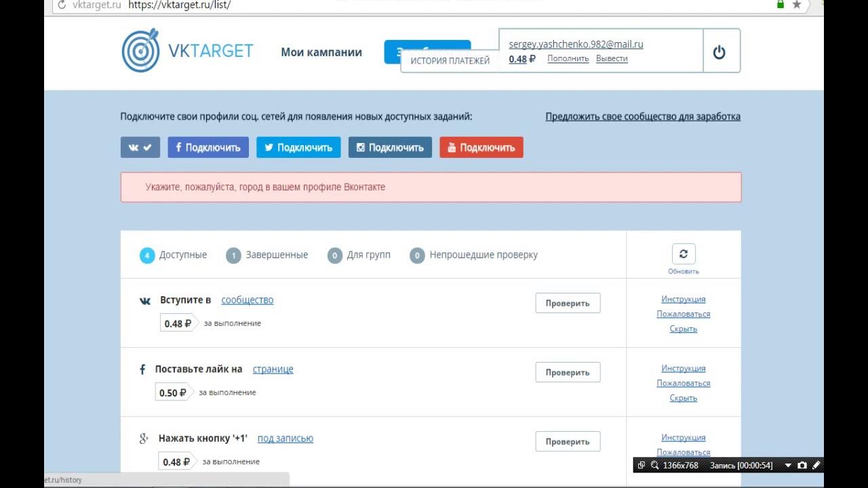This screenshot has height=488, width=868.
Task: Open the странице link in Facebook task
Action: (273, 369)
